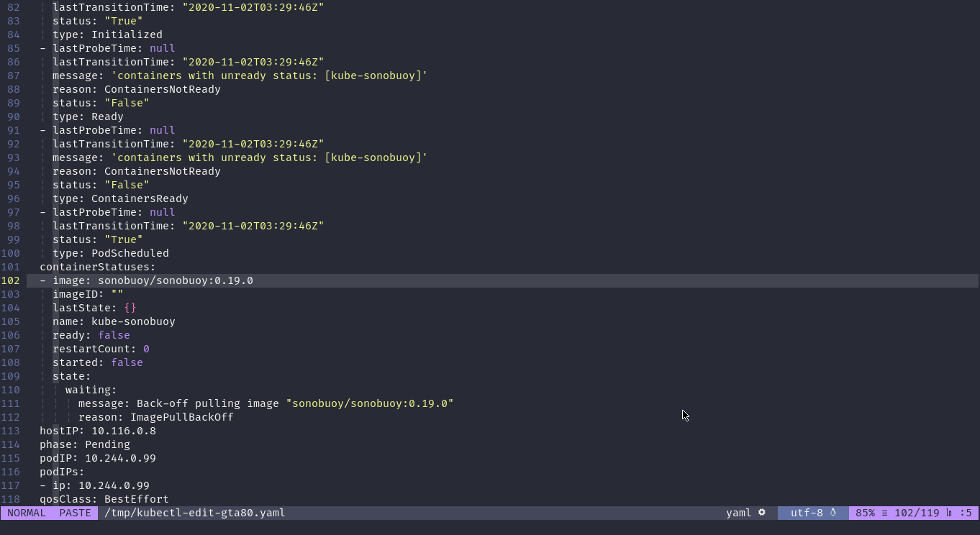The width and height of the screenshot is (980, 535).
Task: Click the gear icon beside yaml filetype
Action: click(762, 513)
